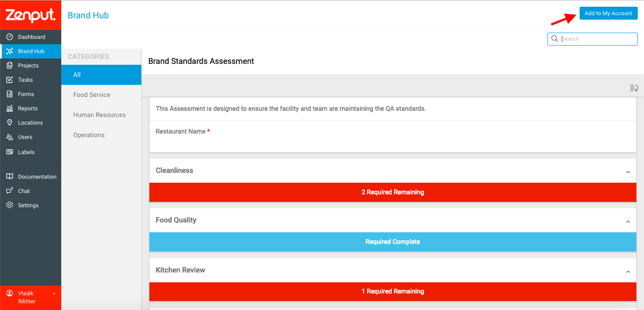The image size is (644, 310).
Task: Click the Locations pin icon
Action: [x=9, y=122]
